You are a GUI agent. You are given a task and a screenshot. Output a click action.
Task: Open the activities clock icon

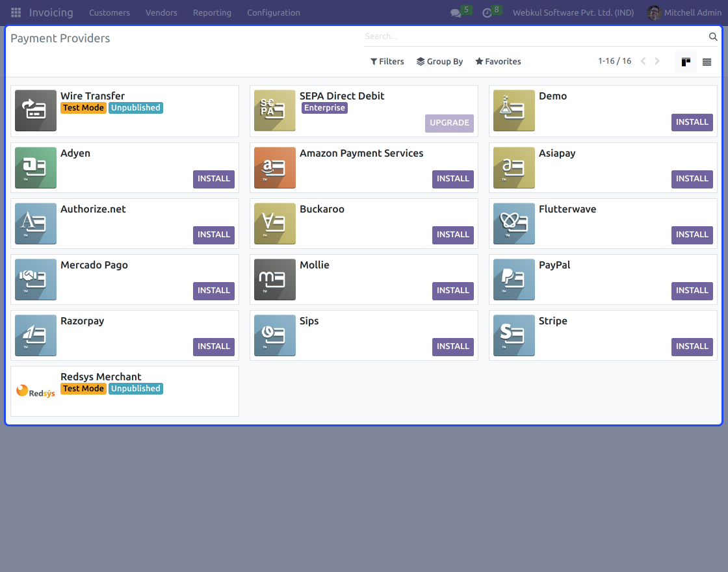487,13
